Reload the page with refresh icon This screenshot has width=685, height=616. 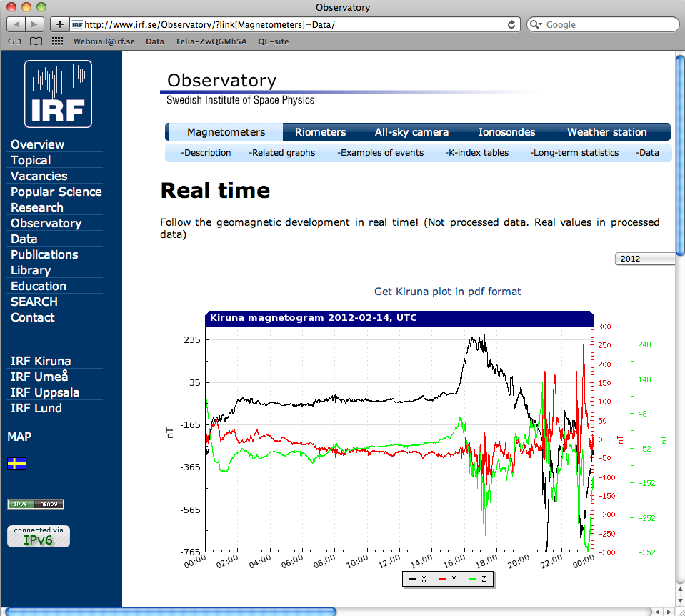click(511, 24)
